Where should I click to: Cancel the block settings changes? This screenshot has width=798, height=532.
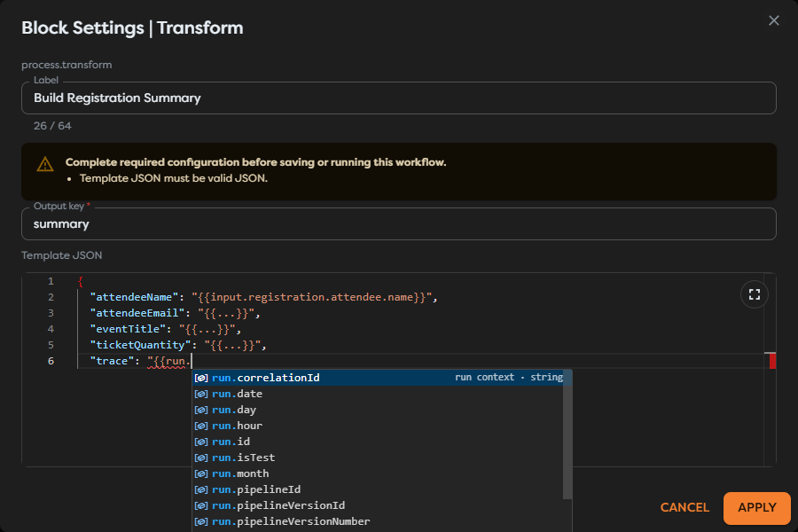(685, 507)
